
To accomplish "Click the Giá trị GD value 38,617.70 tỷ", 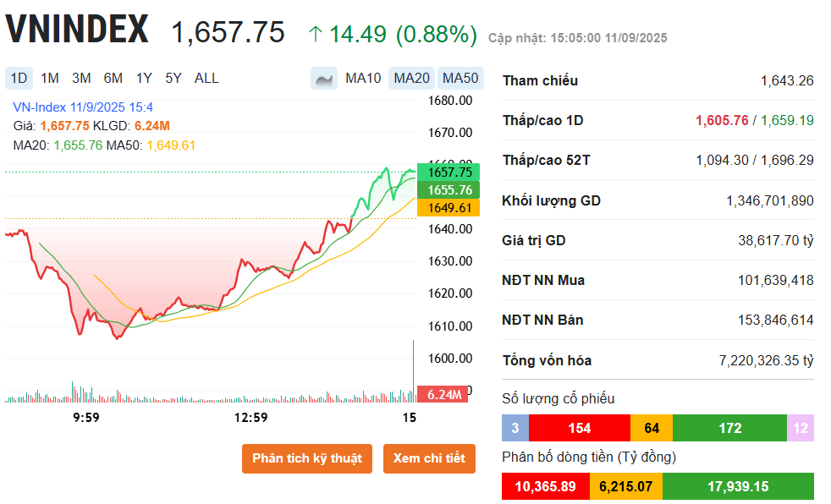I will point(776,240).
